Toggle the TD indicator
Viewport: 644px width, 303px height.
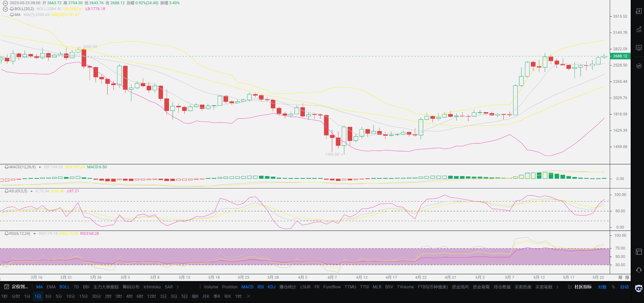coord(76,287)
